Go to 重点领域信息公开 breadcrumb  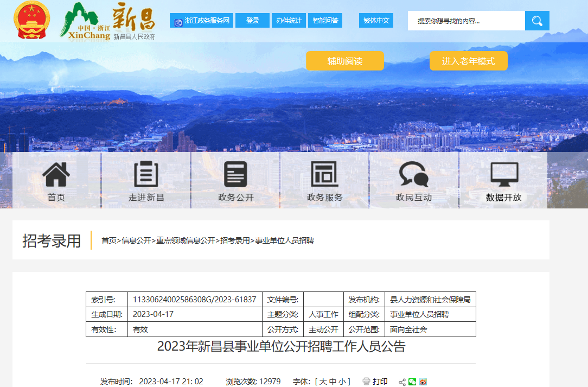(x=186, y=240)
